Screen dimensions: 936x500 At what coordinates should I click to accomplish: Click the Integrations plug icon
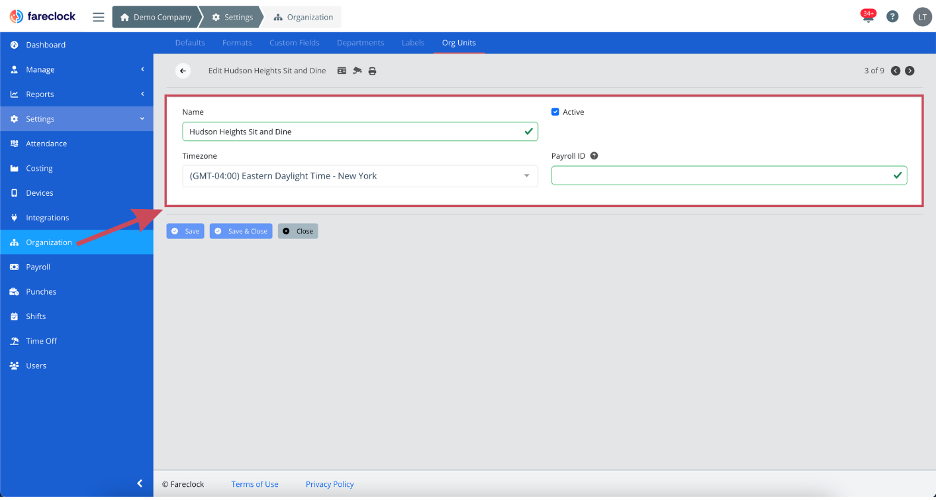click(x=14, y=218)
